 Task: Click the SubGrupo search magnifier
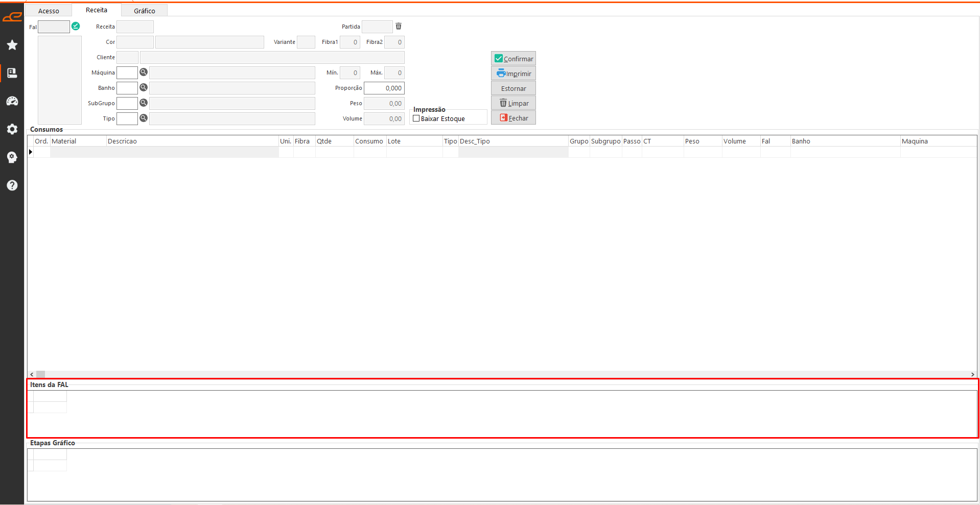(x=144, y=103)
